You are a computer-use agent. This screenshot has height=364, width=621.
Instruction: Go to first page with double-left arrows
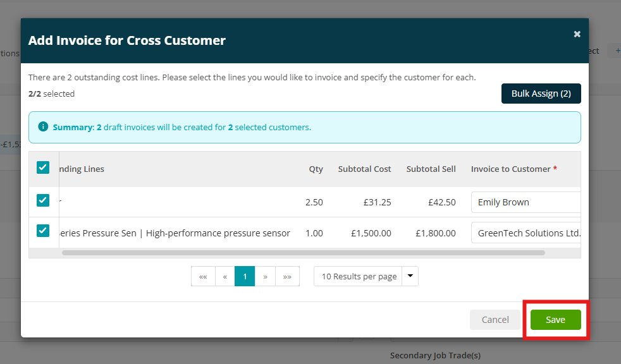pyautogui.click(x=203, y=276)
